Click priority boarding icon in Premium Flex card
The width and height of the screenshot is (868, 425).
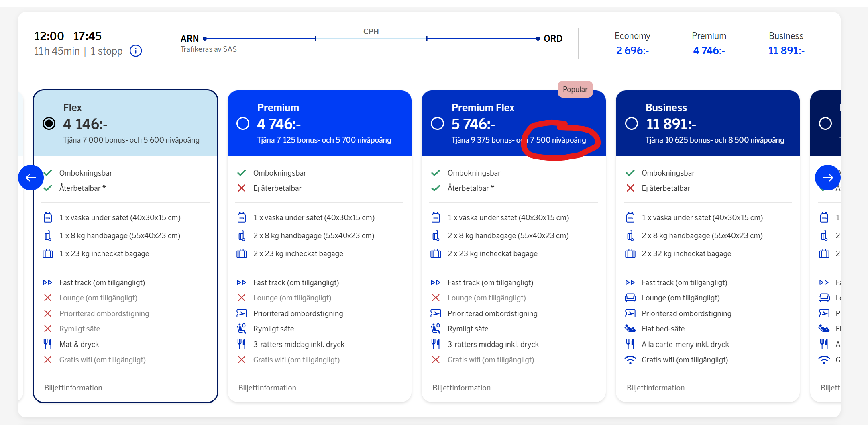[436, 313]
